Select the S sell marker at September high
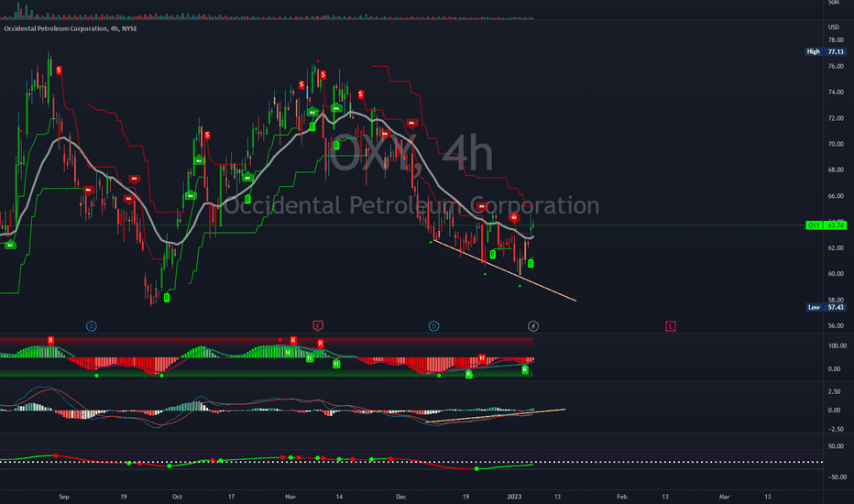Image resolution: width=854 pixels, height=504 pixels. pyautogui.click(x=59, y=71)
